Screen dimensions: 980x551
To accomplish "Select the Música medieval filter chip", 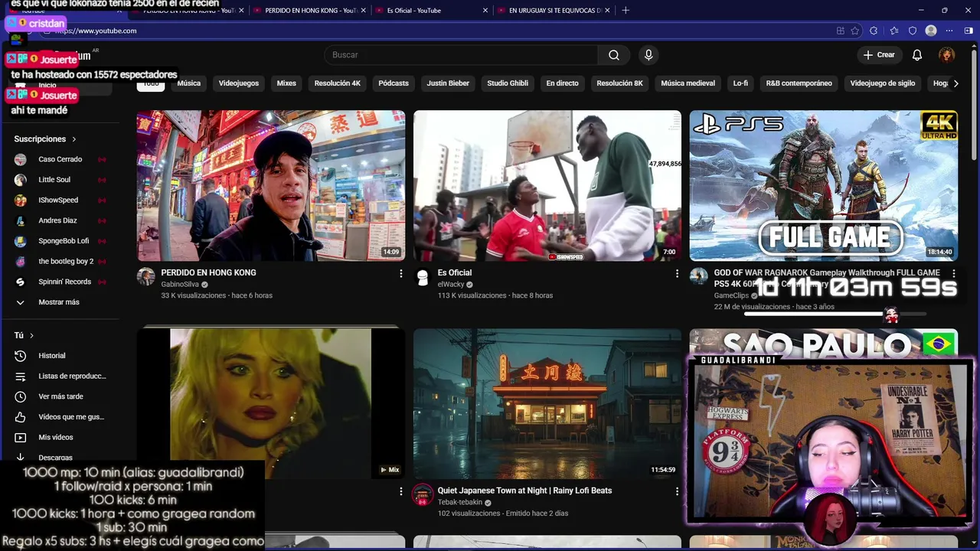I will tap(688, 83).
